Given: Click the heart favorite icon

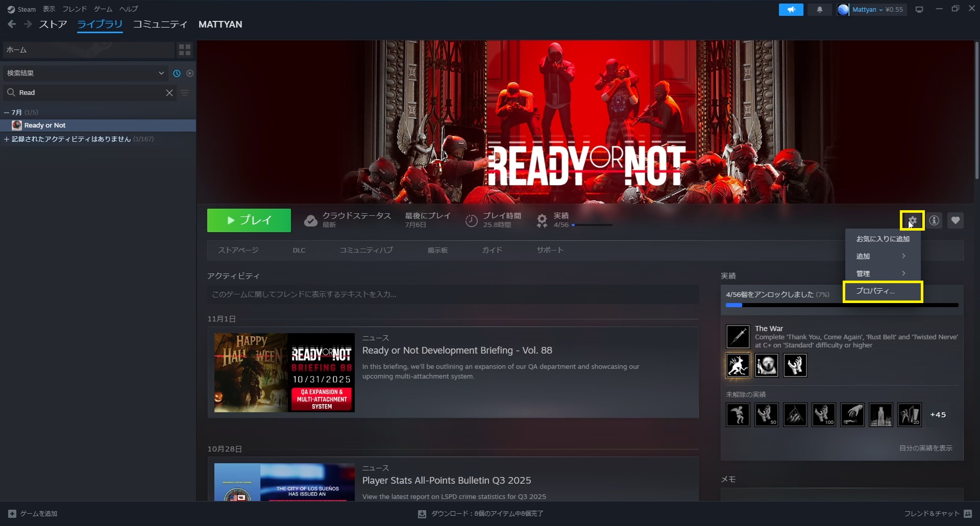Looking at the screenshot, I should [955, 220].
